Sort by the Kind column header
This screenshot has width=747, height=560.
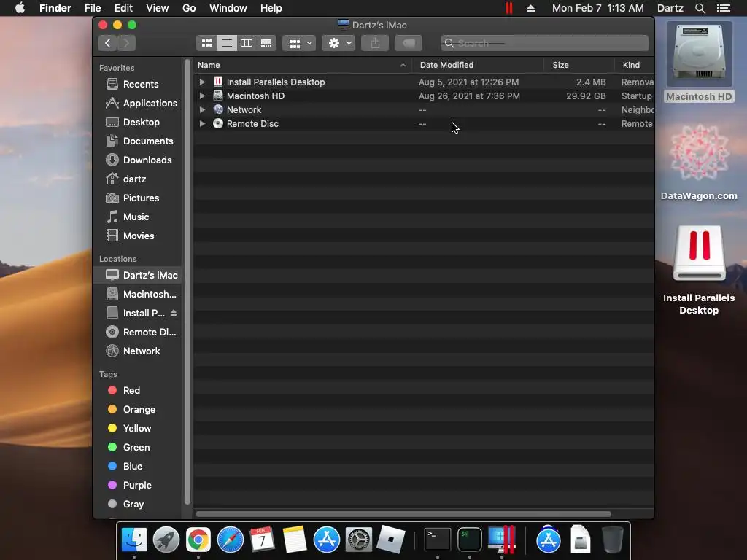[x=634, y=65]
